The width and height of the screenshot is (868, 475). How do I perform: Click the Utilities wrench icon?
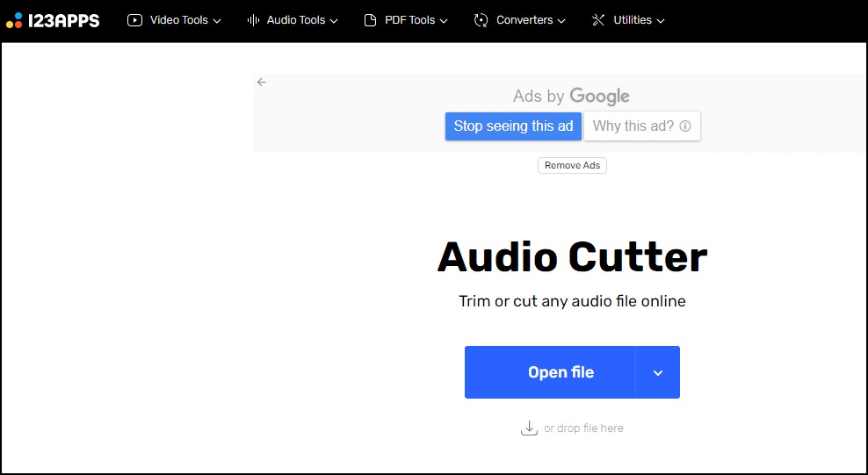click(598, 20)
